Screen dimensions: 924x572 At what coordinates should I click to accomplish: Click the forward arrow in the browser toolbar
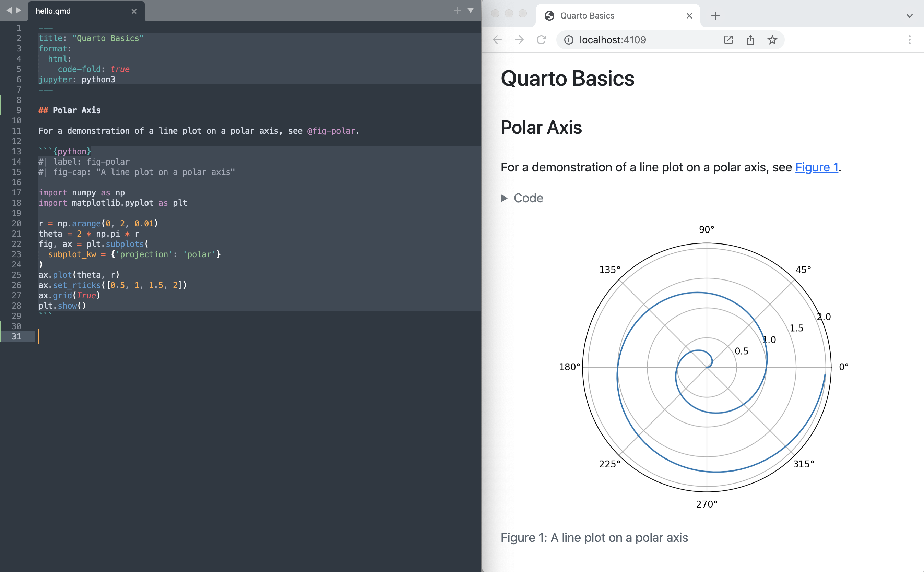click(x=519, y=40)
